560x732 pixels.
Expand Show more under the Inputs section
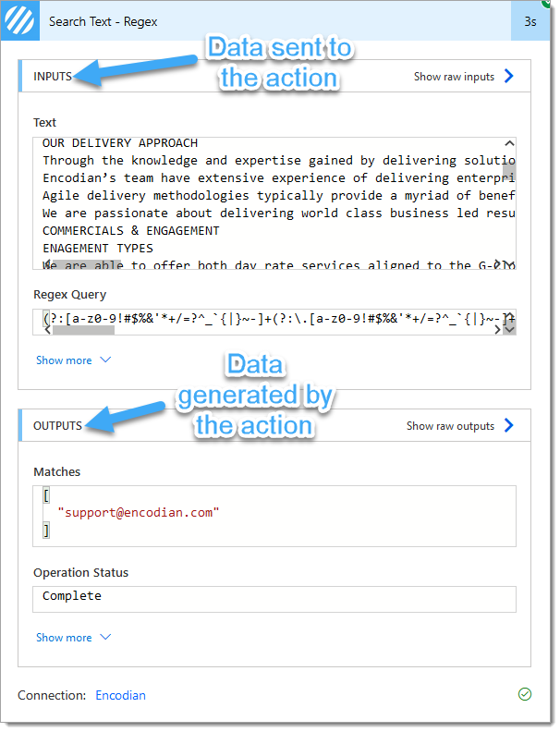point(73,360)
